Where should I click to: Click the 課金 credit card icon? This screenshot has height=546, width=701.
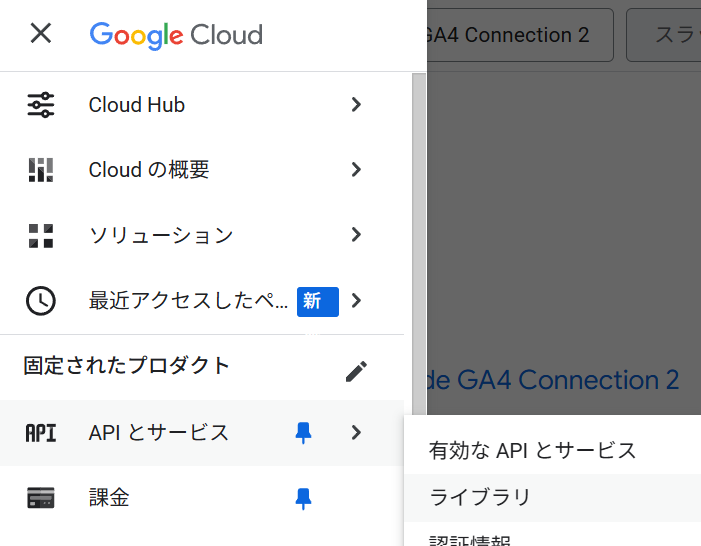point(41,498)
